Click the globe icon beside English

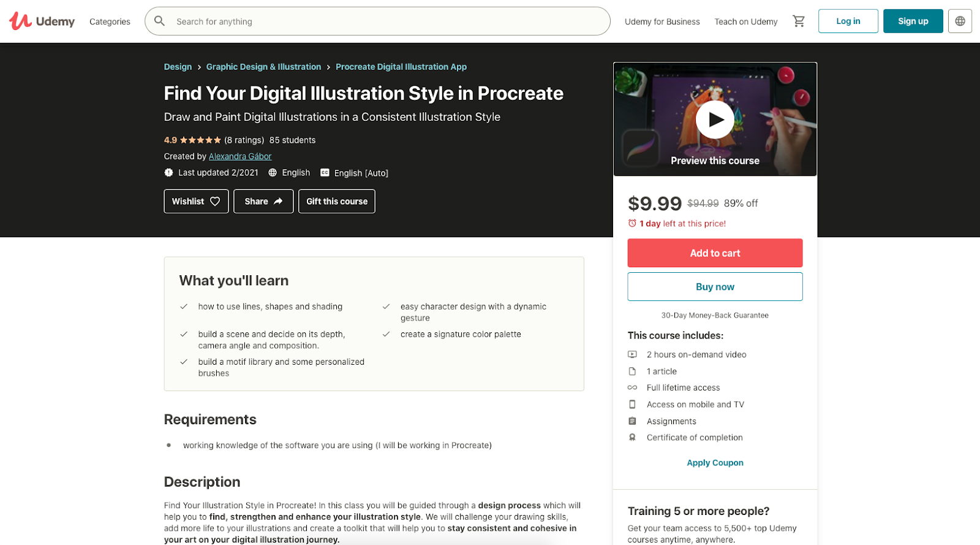pyautogui.click(x=273, y=173)
